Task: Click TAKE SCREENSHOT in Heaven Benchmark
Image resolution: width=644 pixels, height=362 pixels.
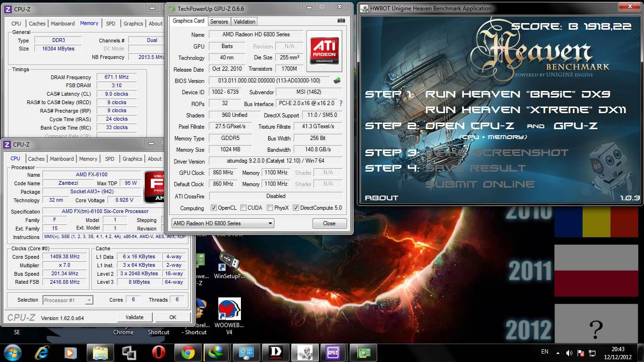Action: 496,153
